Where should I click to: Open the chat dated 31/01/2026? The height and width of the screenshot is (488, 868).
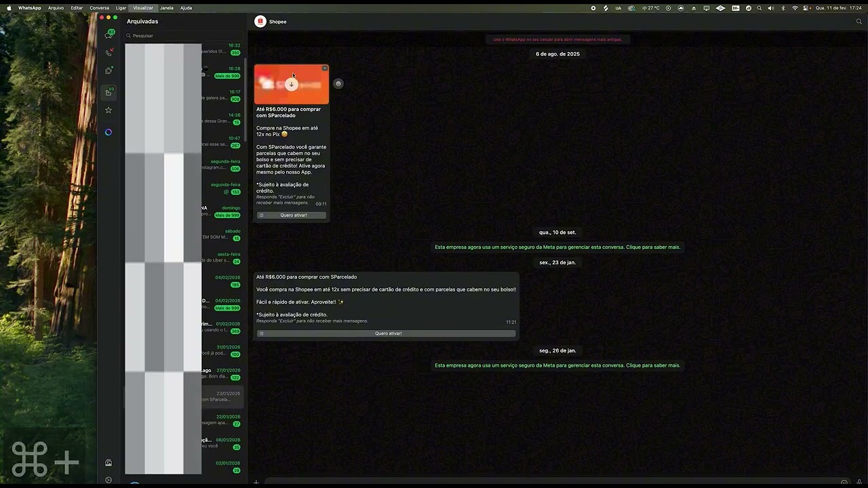pyautogui.click(x=184, y=350)
